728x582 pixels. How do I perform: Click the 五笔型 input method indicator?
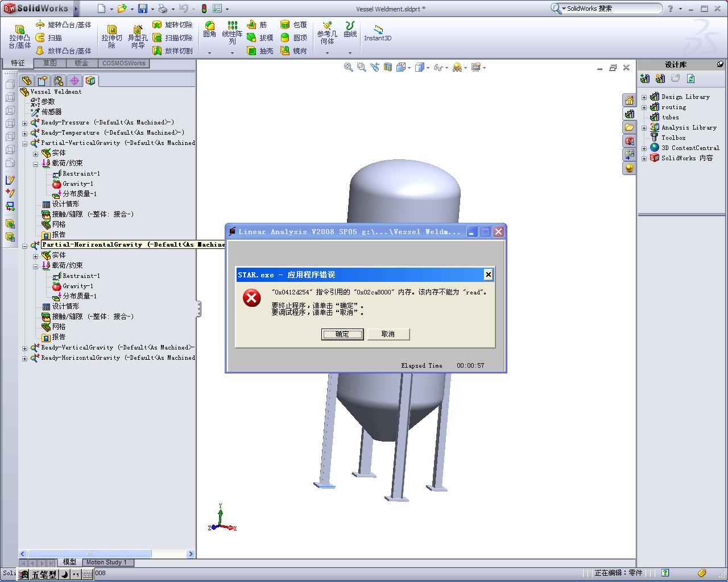pos(44,575)
